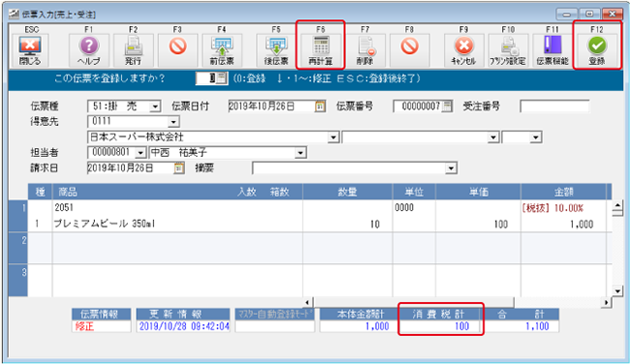Delete the slip with F7 削除
Screen dimensions: 630x364
[x=364, y=50]
